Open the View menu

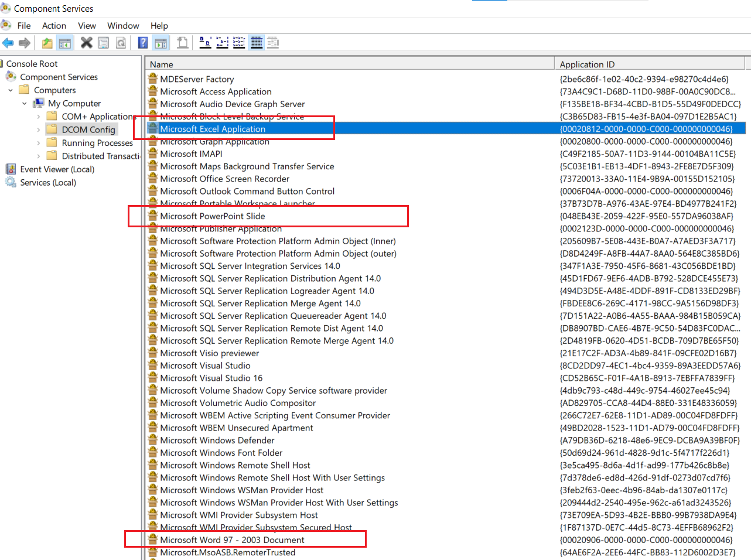87,26
